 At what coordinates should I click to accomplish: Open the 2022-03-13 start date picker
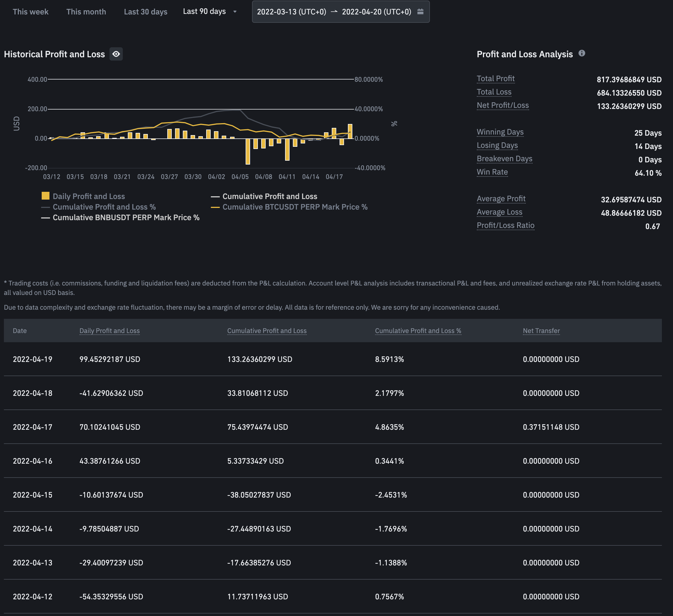(291, 12)
